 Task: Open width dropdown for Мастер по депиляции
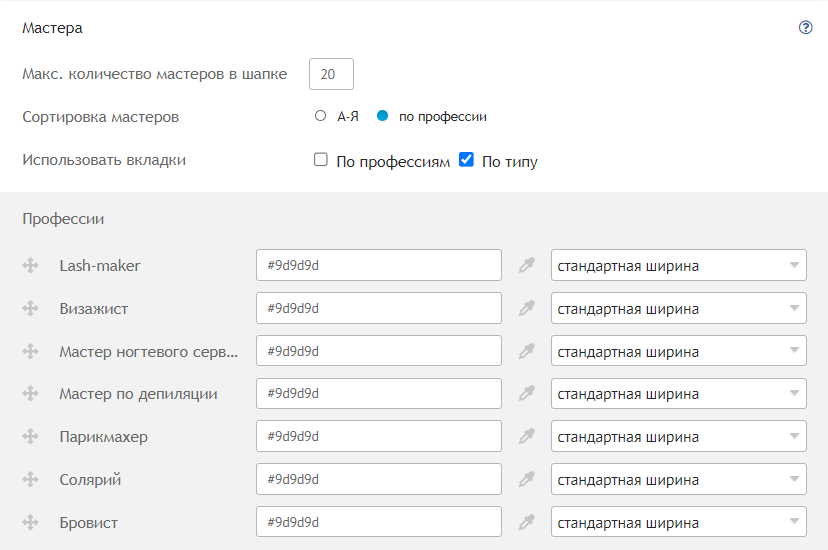[x=679, y=393]
